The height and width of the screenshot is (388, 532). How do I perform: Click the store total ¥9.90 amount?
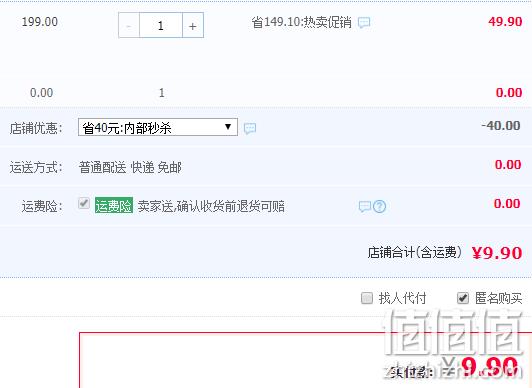tap(497, 253)
